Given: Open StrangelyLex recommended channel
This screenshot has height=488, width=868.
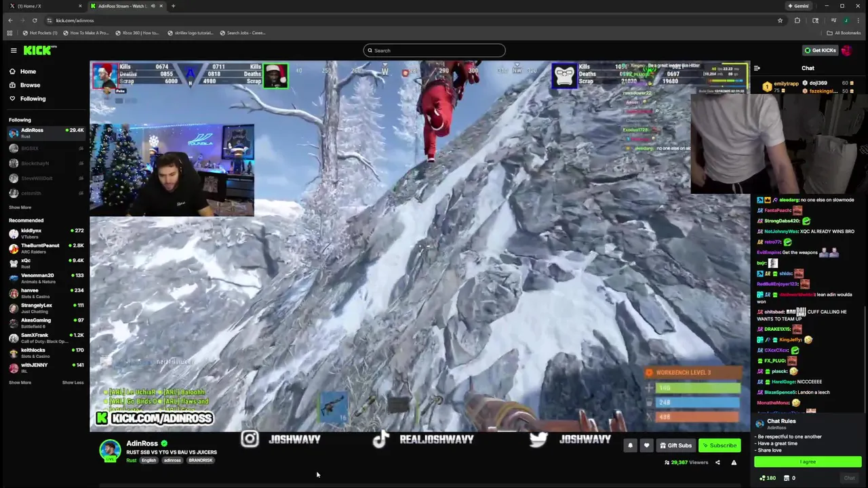Looking at the screenshot, I should (x=45, y=308).
